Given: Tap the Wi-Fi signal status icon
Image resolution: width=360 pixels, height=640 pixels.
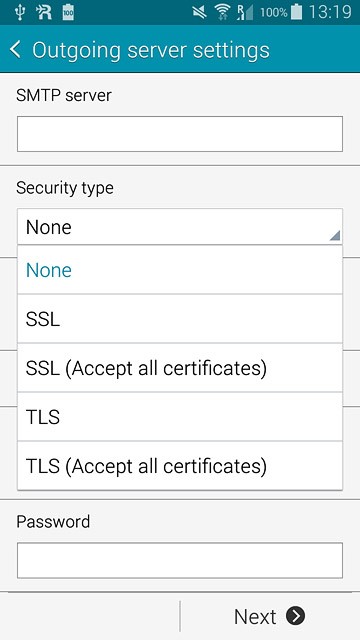Looking at the screenshot, I should pyautogui.click(x=222, y=13).
